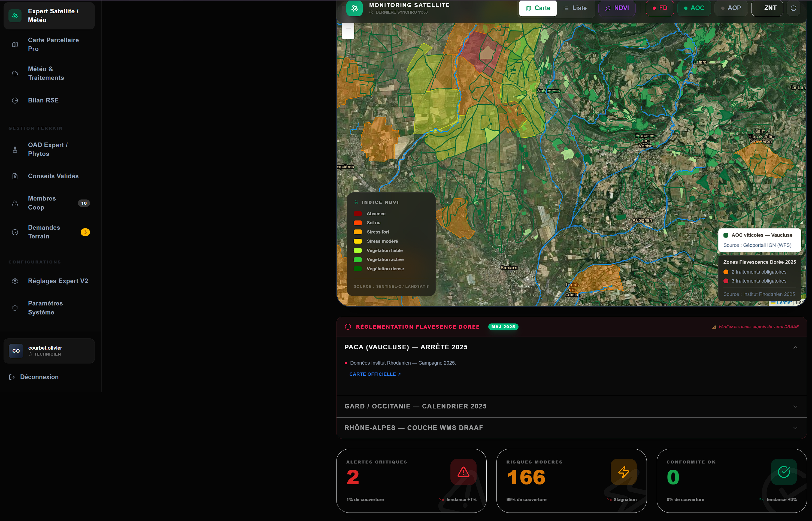The width and height of the screenshot is (812, 521).
Task: Toggle the NDVI layer button
Action: pyautogui.click(x=617, y=8)
